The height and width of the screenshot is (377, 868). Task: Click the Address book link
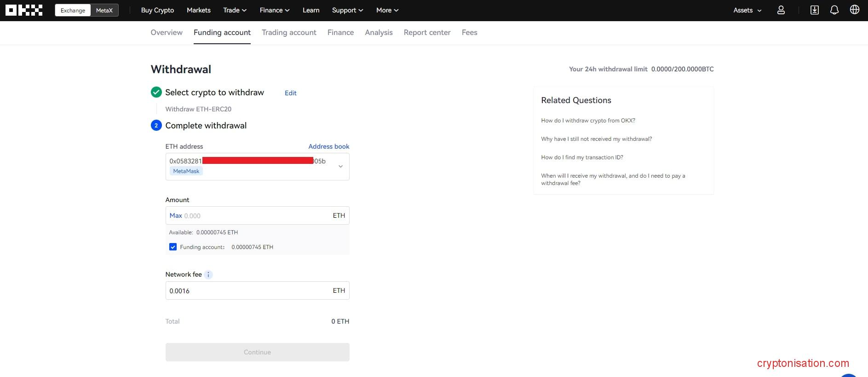[328, 146]
